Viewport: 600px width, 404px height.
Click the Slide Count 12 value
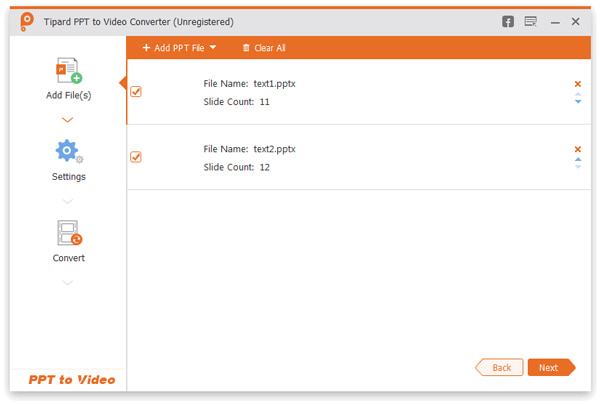(x=264, y=167)
